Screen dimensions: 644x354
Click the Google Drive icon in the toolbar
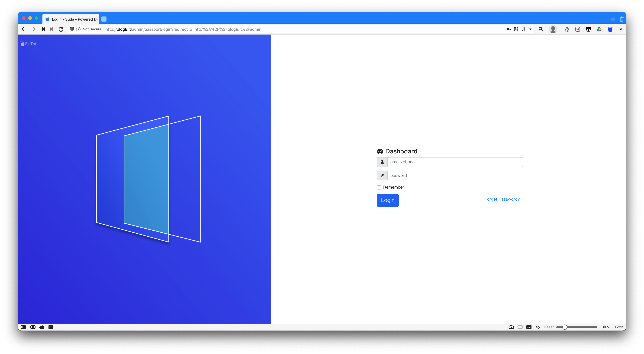point(599,29)
